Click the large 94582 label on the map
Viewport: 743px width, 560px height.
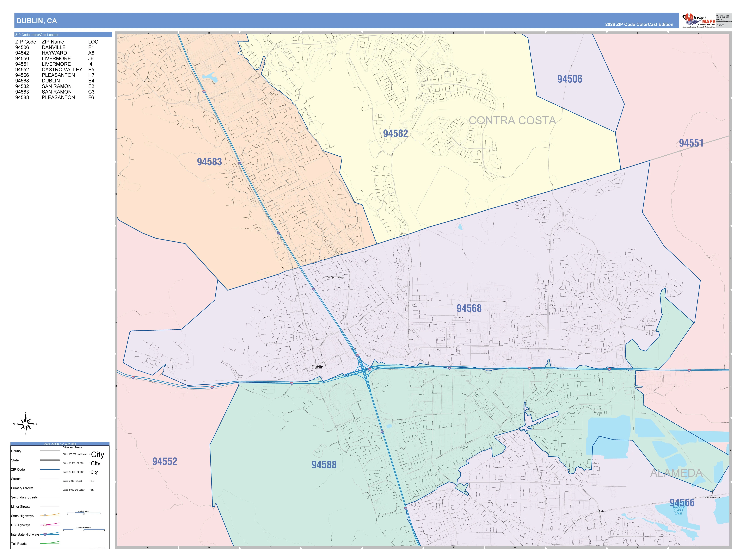coord(395,134)
